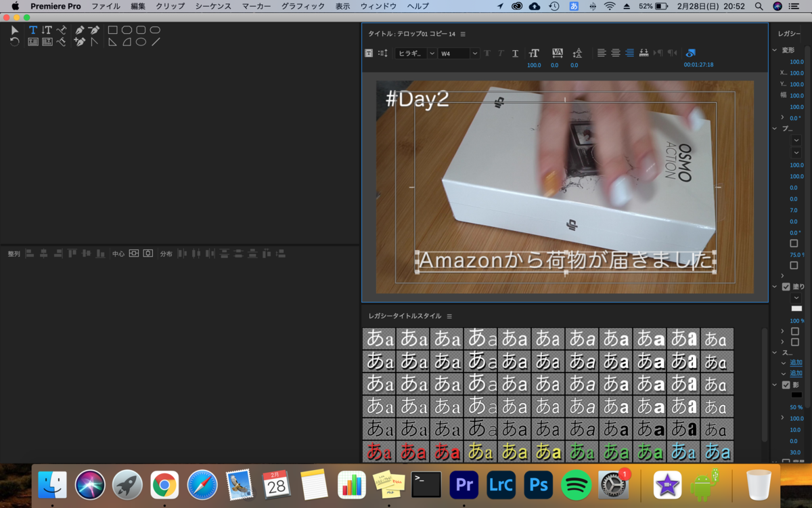Open the クリップ menu
Image resolution: width=812 pixels, height=508 pixels.
tap(170, 6)
